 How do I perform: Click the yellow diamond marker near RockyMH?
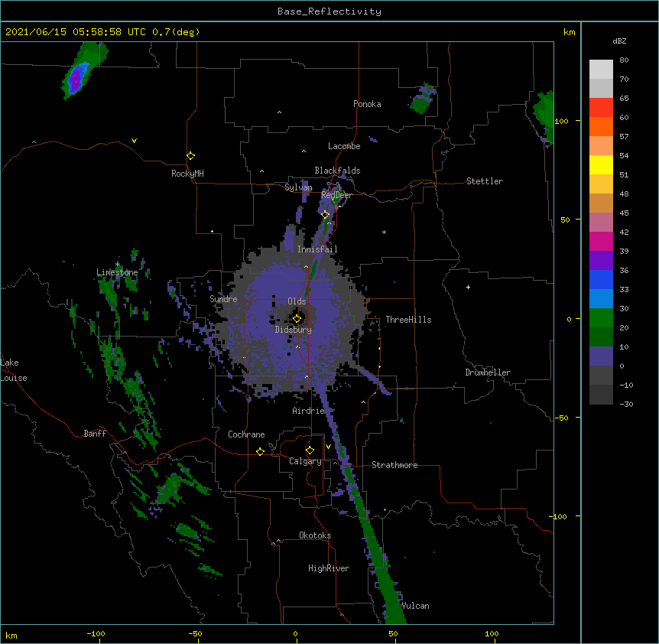[x=190, y=155]
